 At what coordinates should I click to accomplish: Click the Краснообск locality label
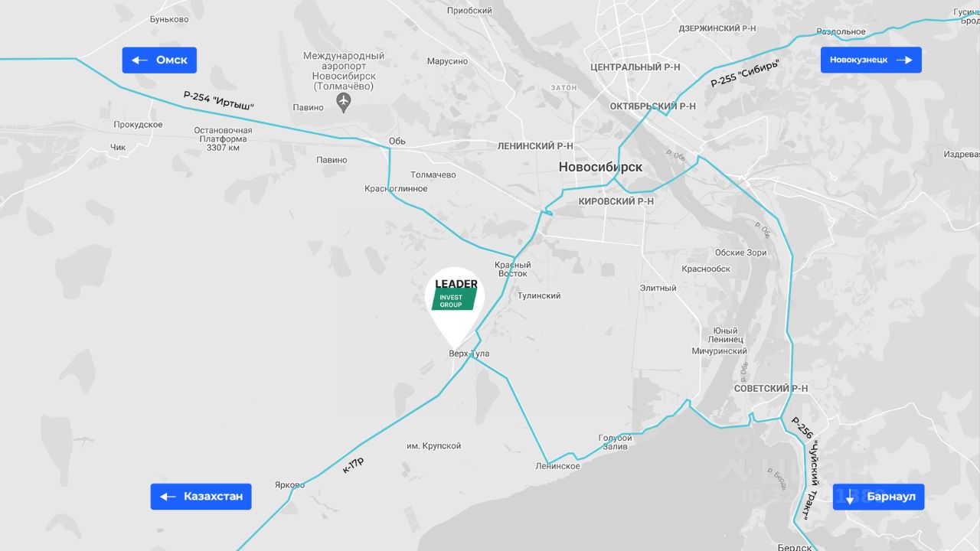(x=706, y=269)
